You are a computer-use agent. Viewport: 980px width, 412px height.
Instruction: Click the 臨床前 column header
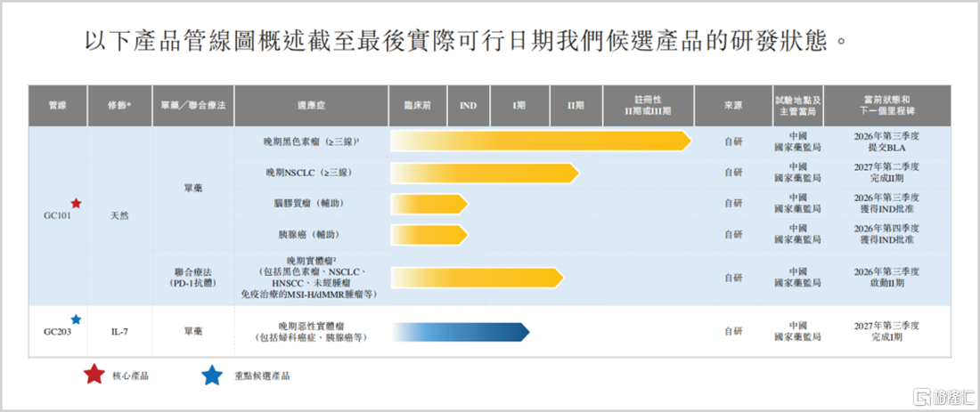418,106
